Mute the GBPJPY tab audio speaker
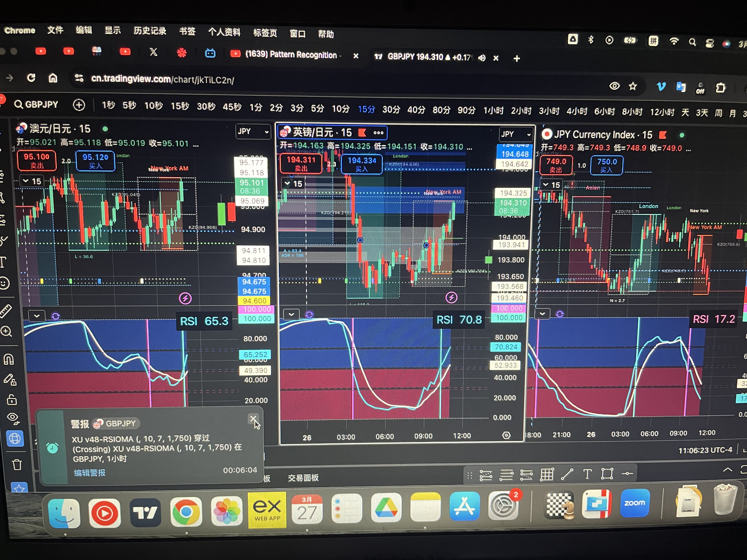Screen dimensions: 747x560 point(482,58)
